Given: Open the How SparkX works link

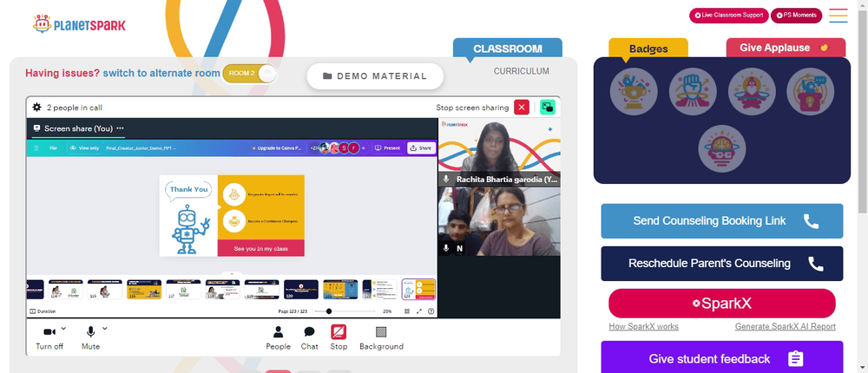Looking at the screenshot, I should pos(643,326).
